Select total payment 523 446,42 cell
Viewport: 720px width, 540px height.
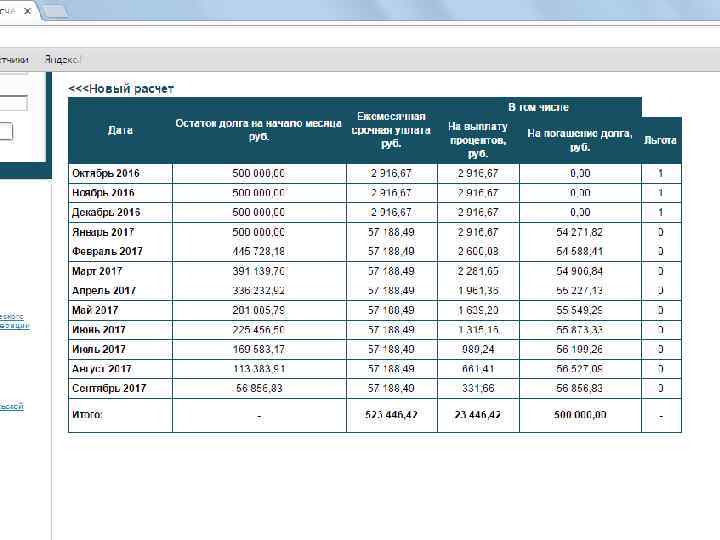391,415
